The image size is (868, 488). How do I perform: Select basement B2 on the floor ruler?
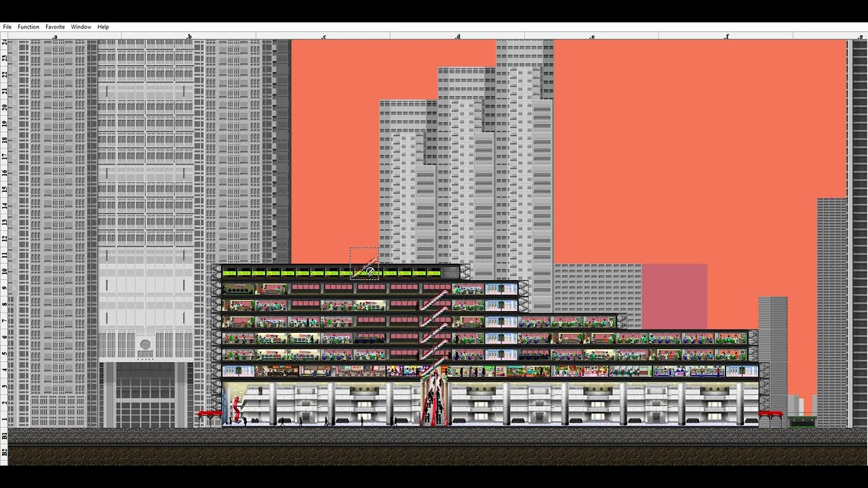[x=5, y=451]
